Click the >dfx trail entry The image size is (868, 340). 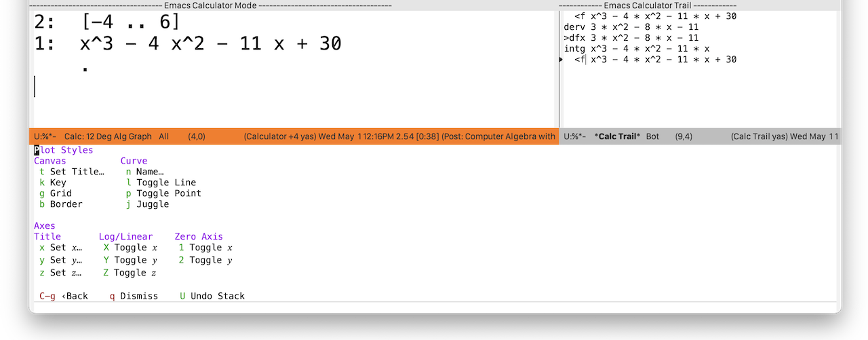(x=631, y=38)
